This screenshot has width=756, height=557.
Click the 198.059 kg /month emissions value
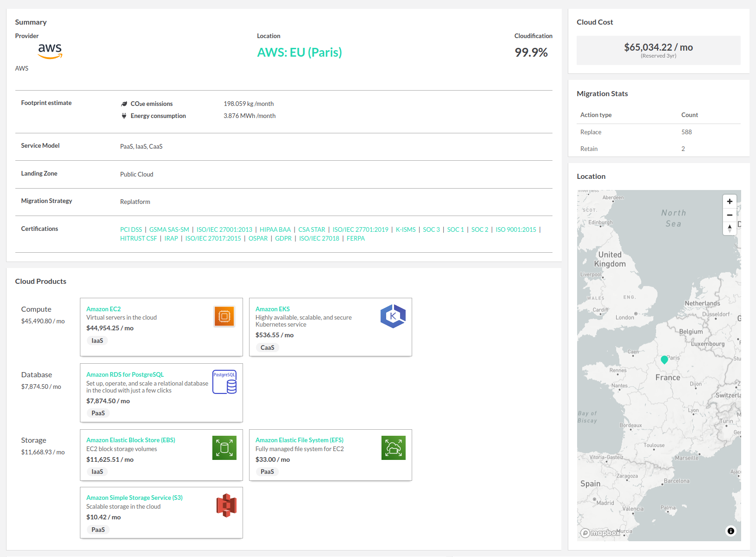click(x=249, y=104)
